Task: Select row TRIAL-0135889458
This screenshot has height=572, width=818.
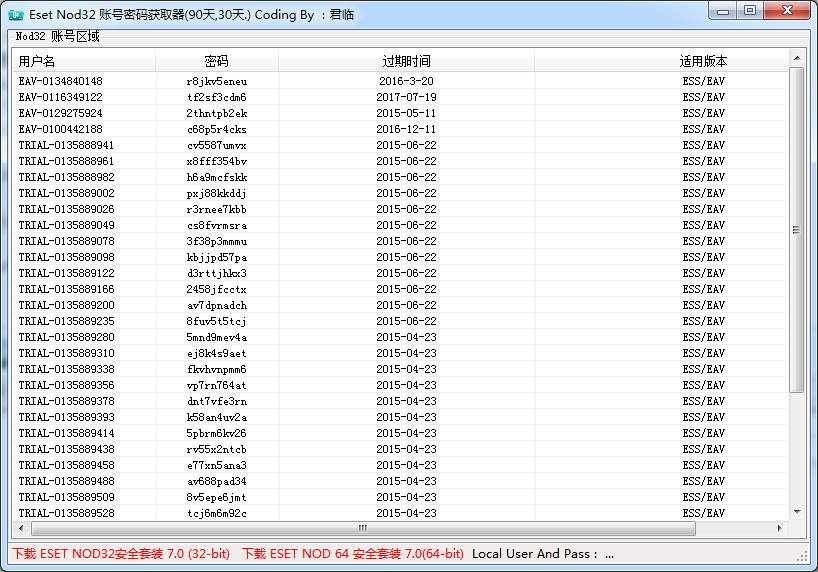Action: tap(401, 465)
